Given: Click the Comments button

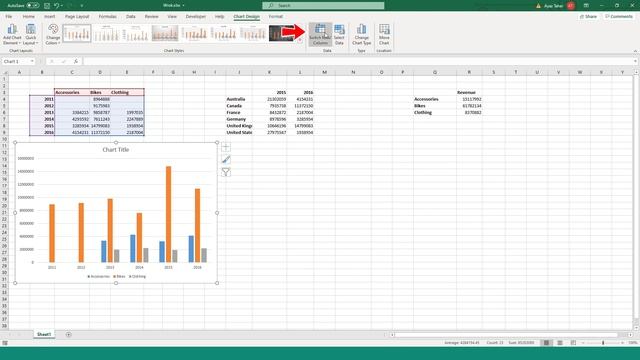Looking at the screenshot, I should (618, 16).
